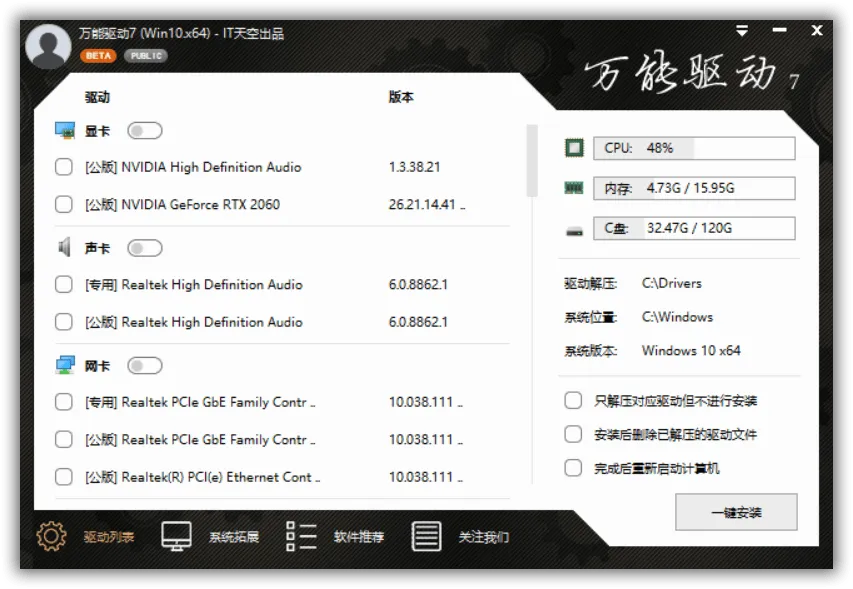This screenshot has height=589, width=853.
Task: Click version 6.0.8862.1 of [专用] Realtek Audio
Action: [418, 284]
